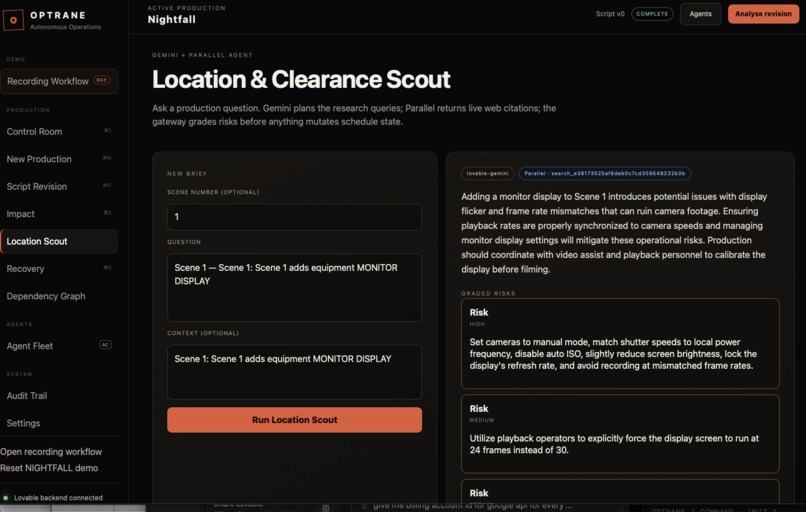Select the MEDIUM risk card about playback operators

(x=620, y=434)
